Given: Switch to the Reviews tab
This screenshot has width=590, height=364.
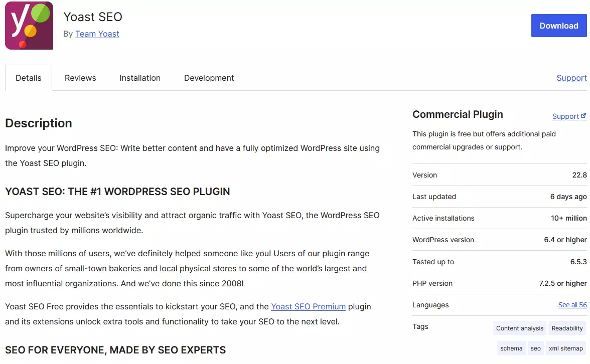Looking at the screenshot, I should [x=80, y=78].
